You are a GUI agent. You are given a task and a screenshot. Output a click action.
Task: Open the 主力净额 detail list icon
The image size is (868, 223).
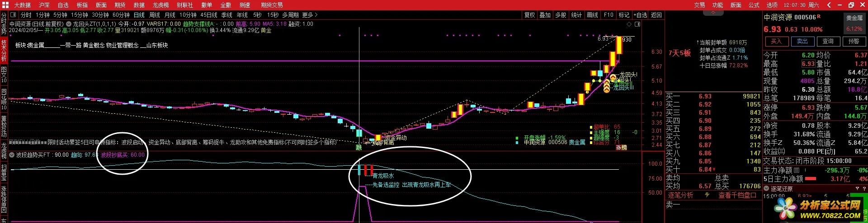tap(797, 170)
